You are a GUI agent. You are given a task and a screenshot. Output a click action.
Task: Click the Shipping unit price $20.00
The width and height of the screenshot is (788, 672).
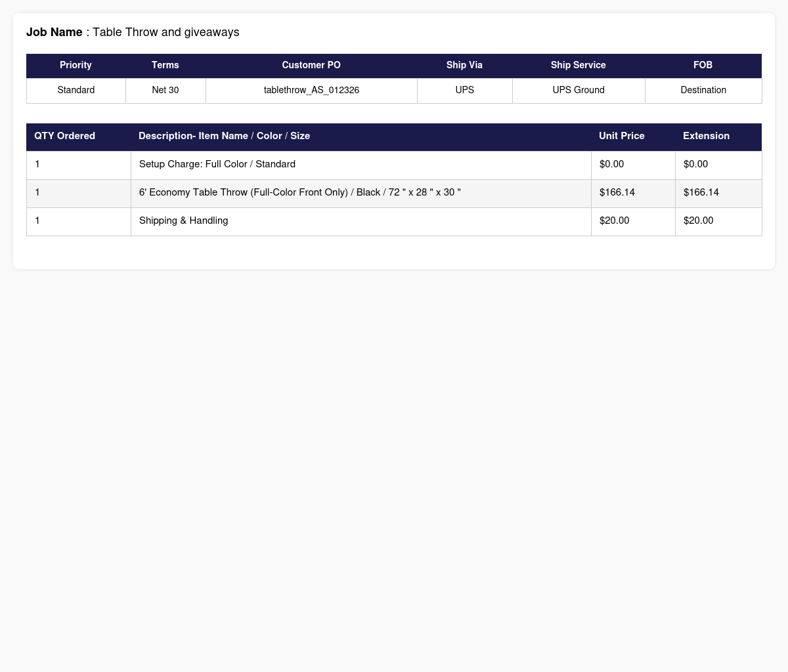[x=633, y=222]
